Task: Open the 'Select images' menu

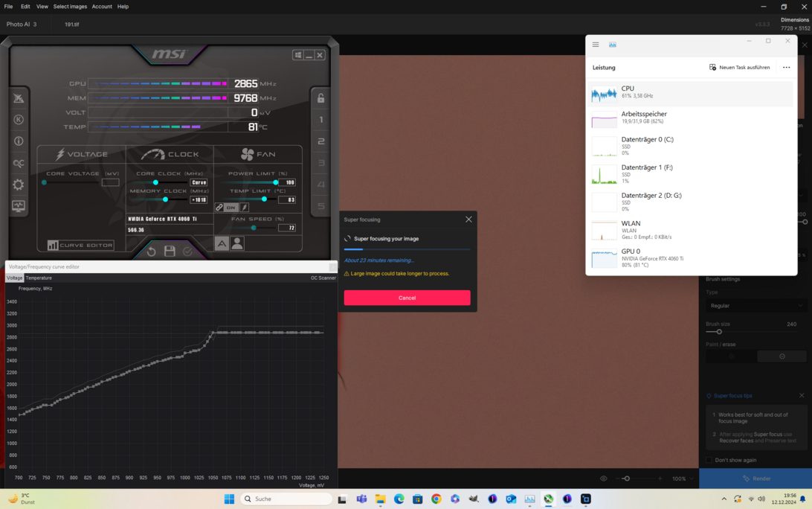Action: pos(70,7)
